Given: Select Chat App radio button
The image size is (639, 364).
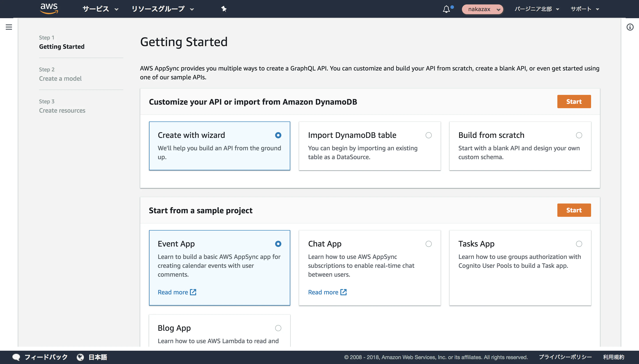Looking at the screenshot, I should tap(429, 244).
